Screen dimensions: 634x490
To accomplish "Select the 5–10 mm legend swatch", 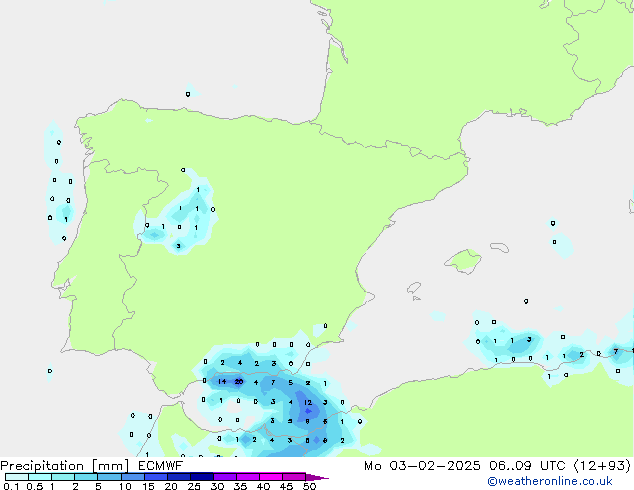I will pyautogui.click(x=109, y=477).
